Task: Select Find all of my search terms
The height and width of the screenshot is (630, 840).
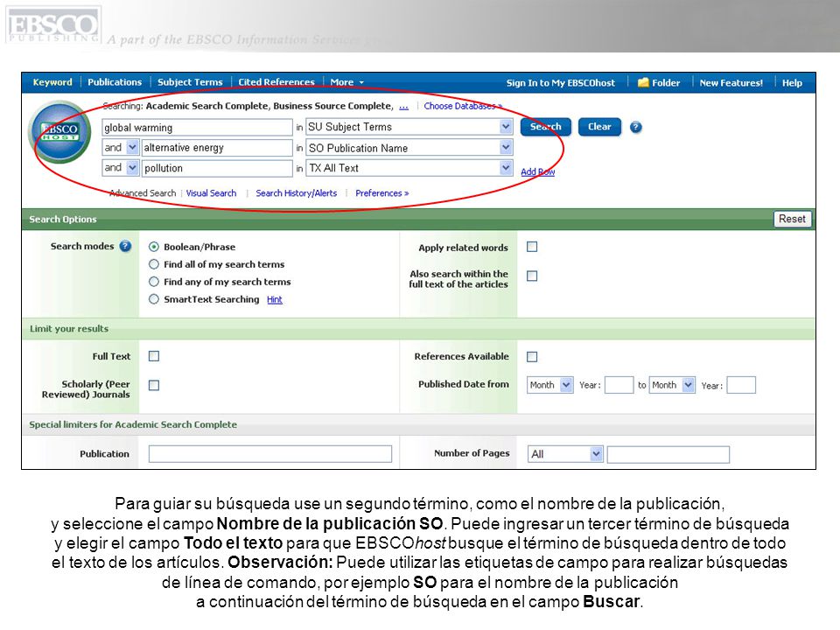Action: pos(154,264)
